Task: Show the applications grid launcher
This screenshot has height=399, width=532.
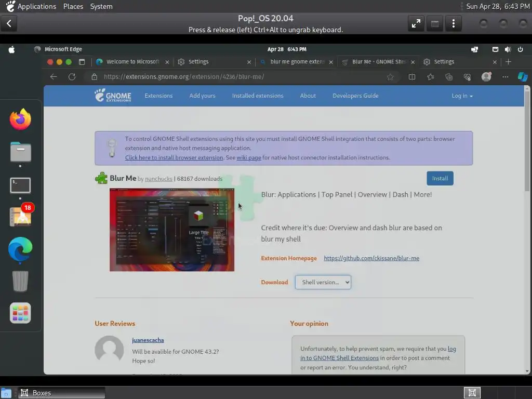Action: tap(20, 313)
